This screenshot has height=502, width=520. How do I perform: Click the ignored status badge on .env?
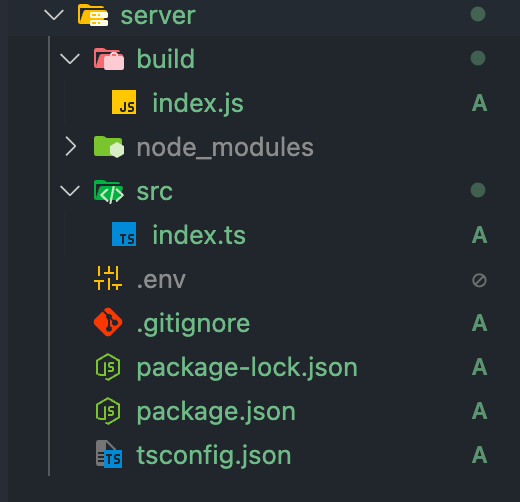pos(479,280)
